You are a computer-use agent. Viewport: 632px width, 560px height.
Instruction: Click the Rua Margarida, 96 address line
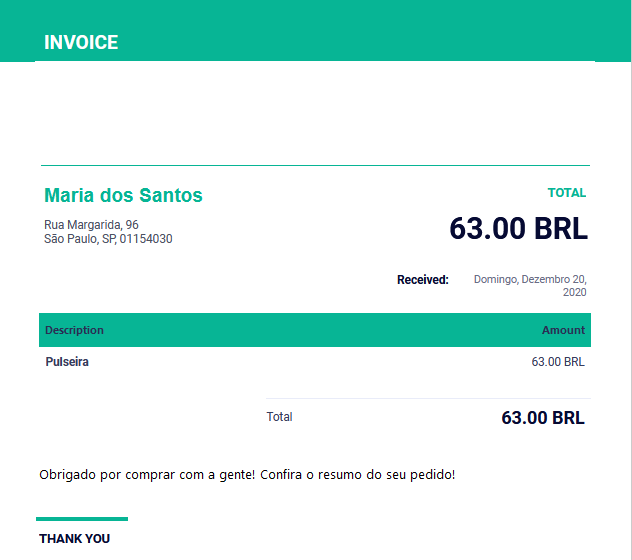tap(92, 225)
